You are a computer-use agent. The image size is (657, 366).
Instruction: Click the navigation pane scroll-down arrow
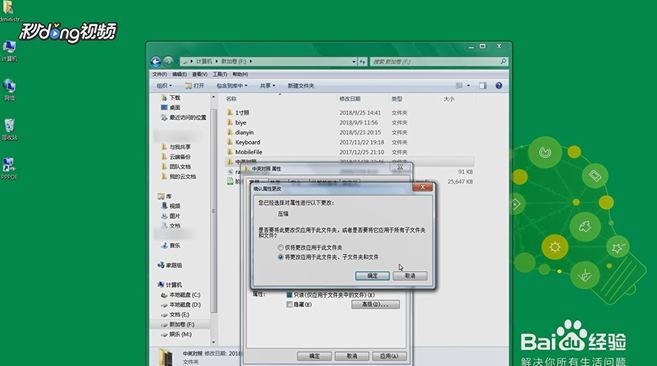click(x=214, y=342)
